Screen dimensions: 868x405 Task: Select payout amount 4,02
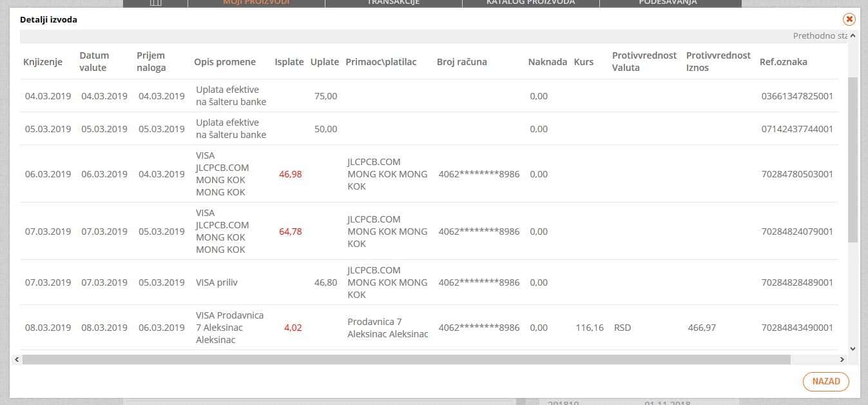click(x=293, y=328)
